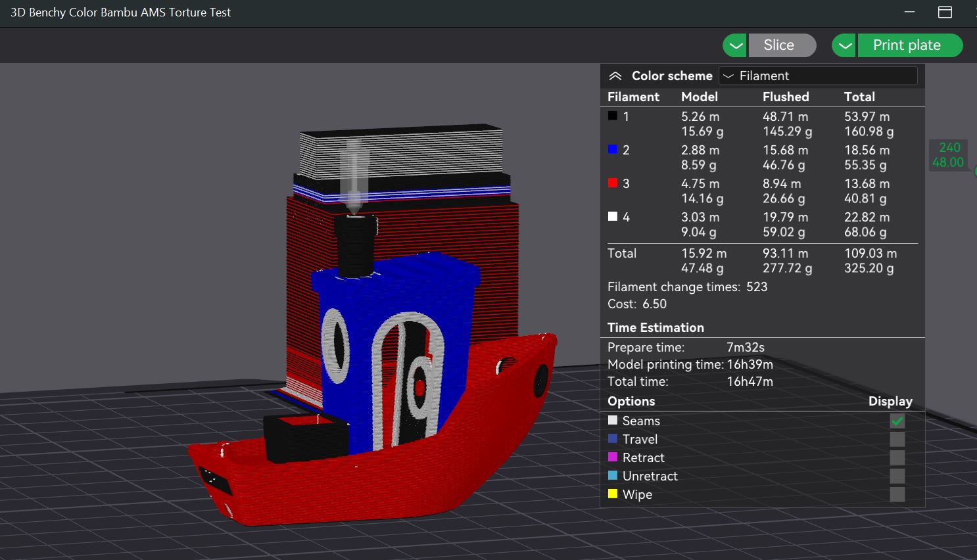The width and height of the screenshot is (977, 560).
Task: Select the blue swatch for Filament 2
Action: pos(612,150)
